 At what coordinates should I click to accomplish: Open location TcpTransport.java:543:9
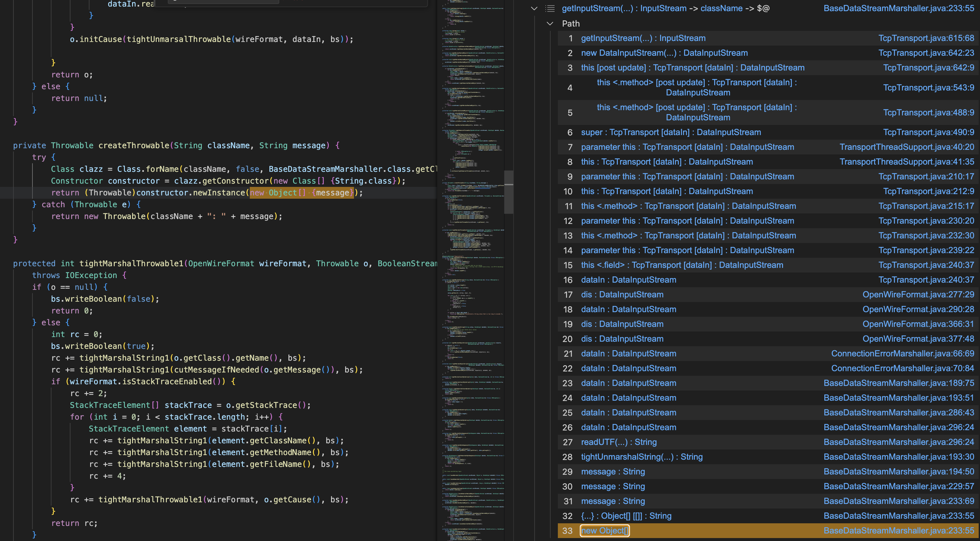928,88
